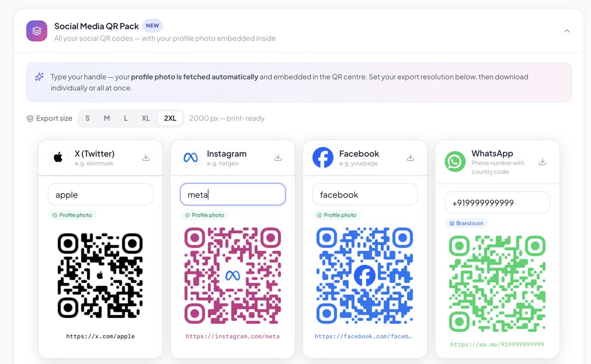Select export size XL
The height and width of the screenshot is (364, 591).
coord(146,119)
